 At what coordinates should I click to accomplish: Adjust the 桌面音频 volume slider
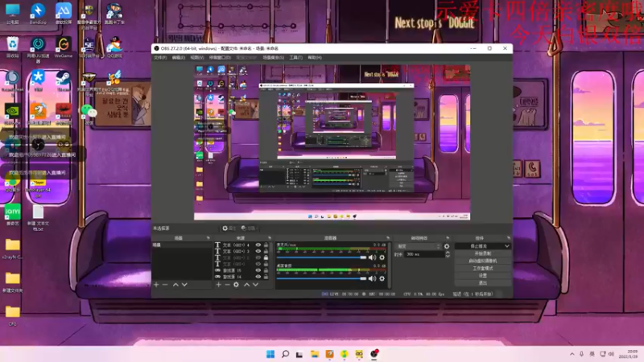point(321,278)
